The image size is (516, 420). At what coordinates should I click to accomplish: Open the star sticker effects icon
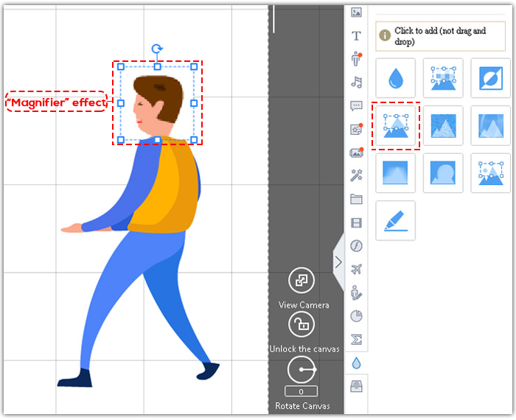pyautogui.click(x=356, y=129)
